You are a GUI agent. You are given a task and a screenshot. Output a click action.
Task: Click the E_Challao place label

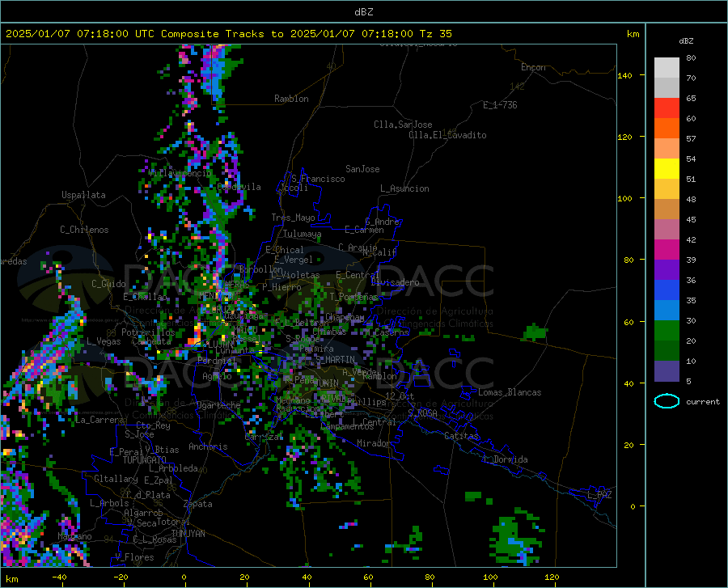coord(145,297)
